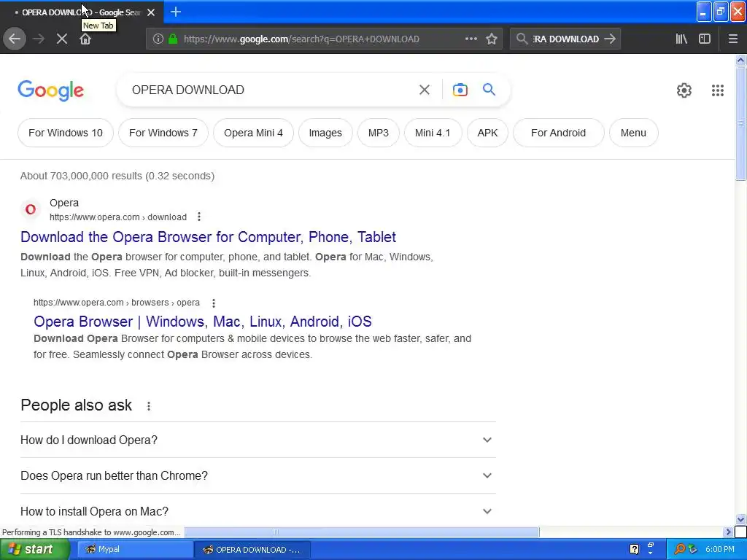Click the opera.com › browsers › opera URL
747x560 pixels.
117,303
